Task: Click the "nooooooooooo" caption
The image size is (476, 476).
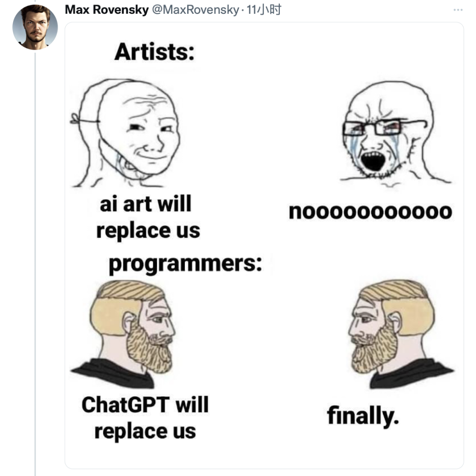Action: [370, 212]
